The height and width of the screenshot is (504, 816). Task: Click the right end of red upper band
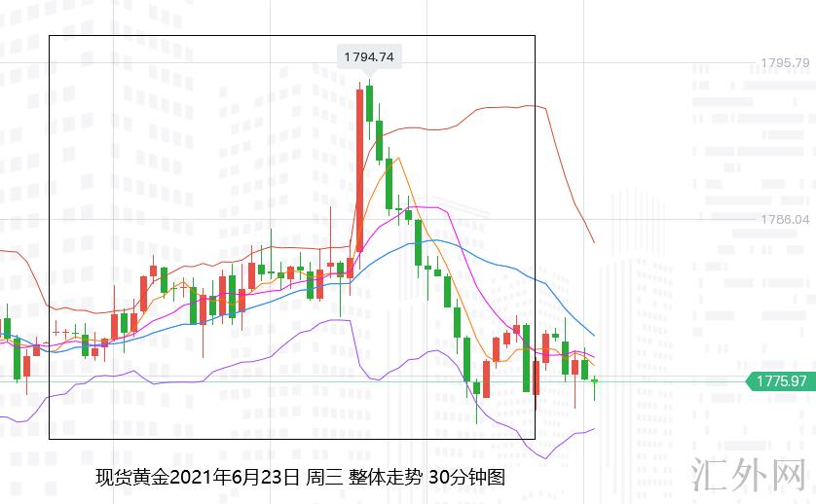point(594,242)
